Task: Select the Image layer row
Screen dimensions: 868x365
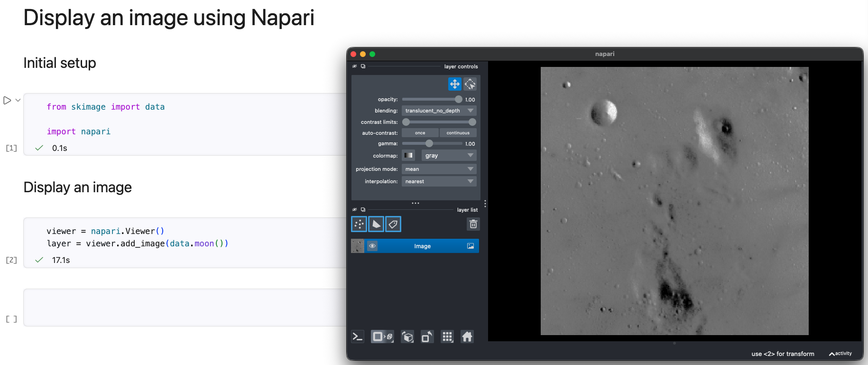Action: (415, 246)
